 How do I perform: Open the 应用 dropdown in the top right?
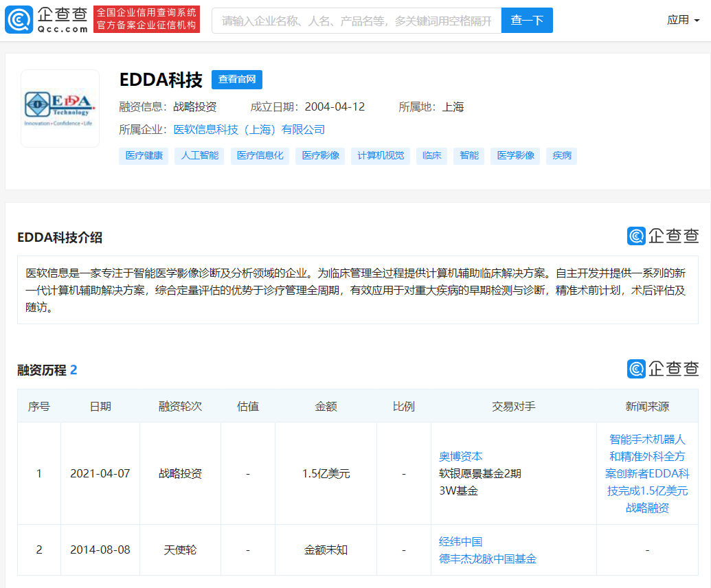(x=684, y=20)
